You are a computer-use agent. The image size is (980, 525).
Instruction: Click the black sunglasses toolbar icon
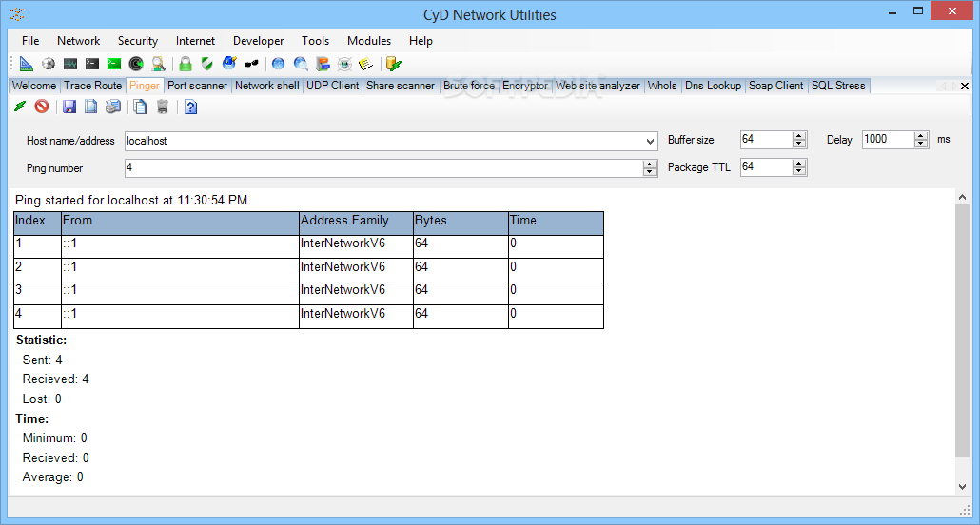pyautogui.click(x=251, y=63)
